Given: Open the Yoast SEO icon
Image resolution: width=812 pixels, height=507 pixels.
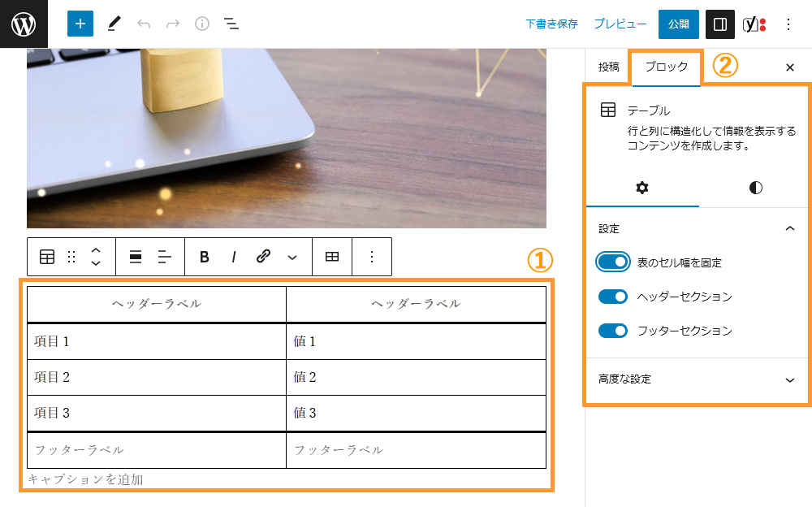Looking at the screenshot, I should coord(754,24).
